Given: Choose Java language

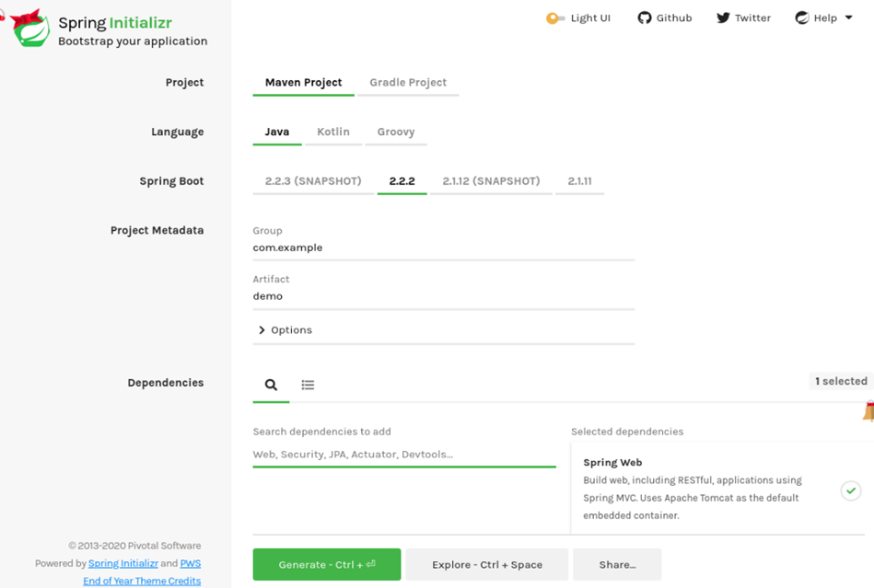Looking at the screenshot, I should pos(277,133).
